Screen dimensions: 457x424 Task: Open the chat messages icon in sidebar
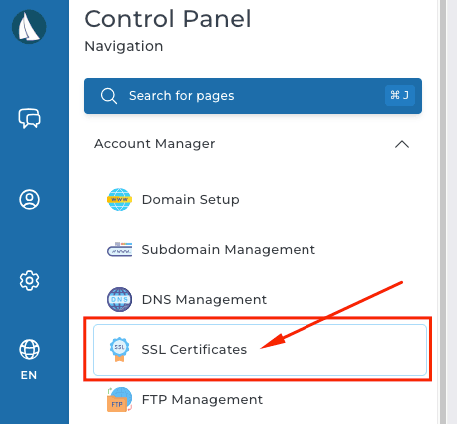[29, 118]
